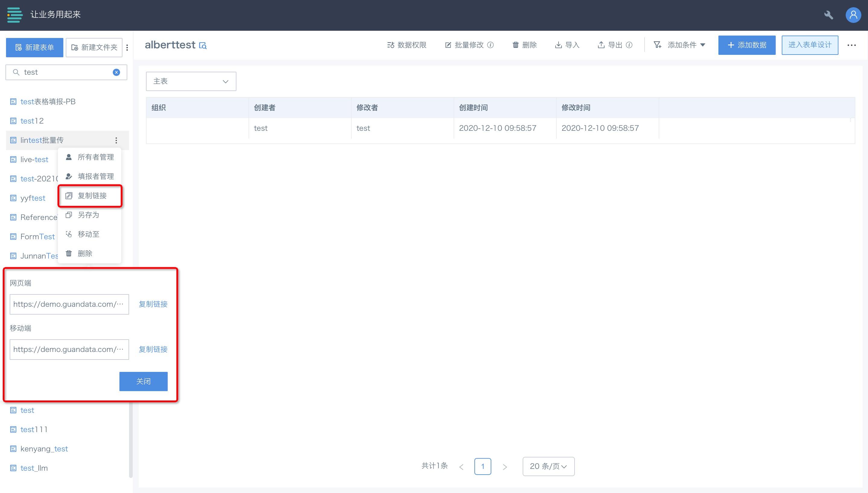Open test表格填报-PB form
The image size is (868, 493).
coord(48,102)
